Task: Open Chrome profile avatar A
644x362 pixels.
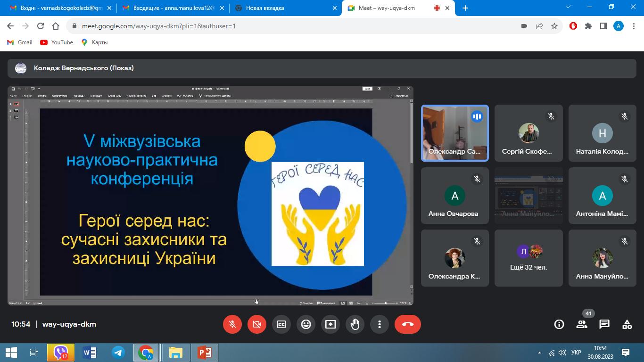Action: tap(619, 26)
